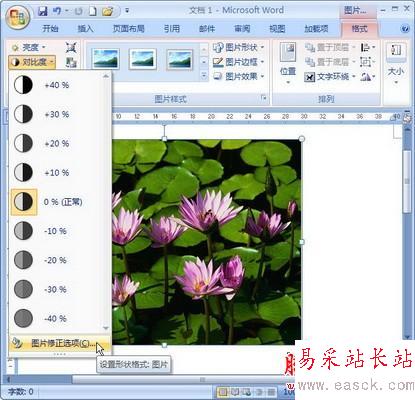Viewport: 415px width, 400px height.
Task: Open the 亮度 brightness dropdown
Action: (x=28, y=48)
